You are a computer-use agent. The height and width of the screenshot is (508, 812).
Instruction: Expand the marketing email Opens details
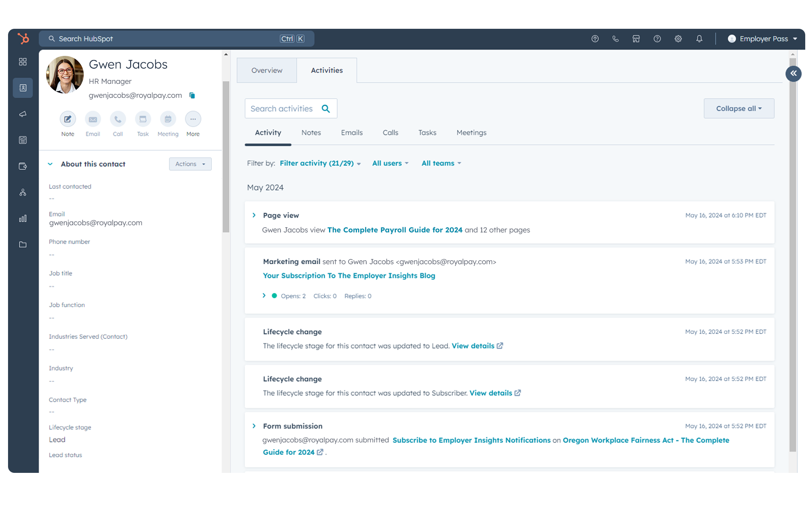coord(264,295)
